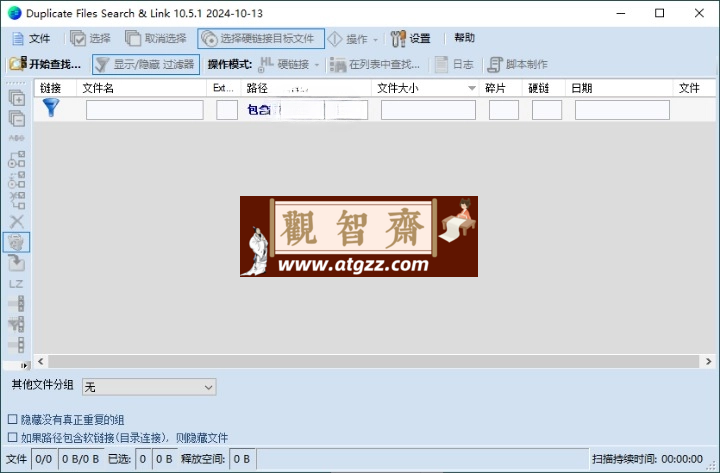Sort by the 链接 column header

(55, 88)
